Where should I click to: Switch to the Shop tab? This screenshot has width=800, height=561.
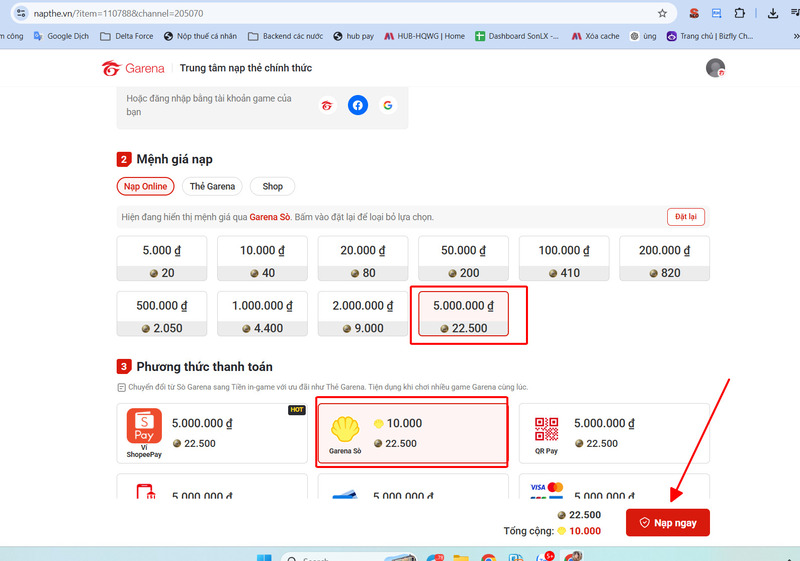click(x=272, y=186)
